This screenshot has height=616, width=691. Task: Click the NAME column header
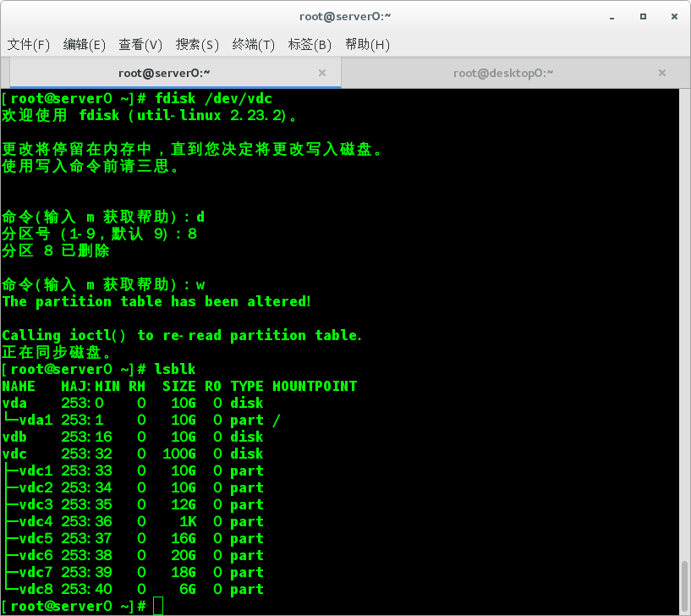19,386
